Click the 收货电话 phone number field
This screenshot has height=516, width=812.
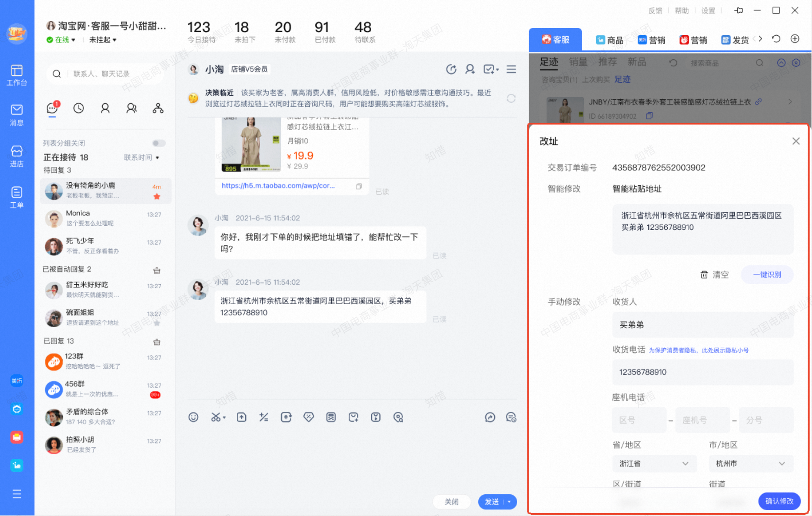(702, 372)
